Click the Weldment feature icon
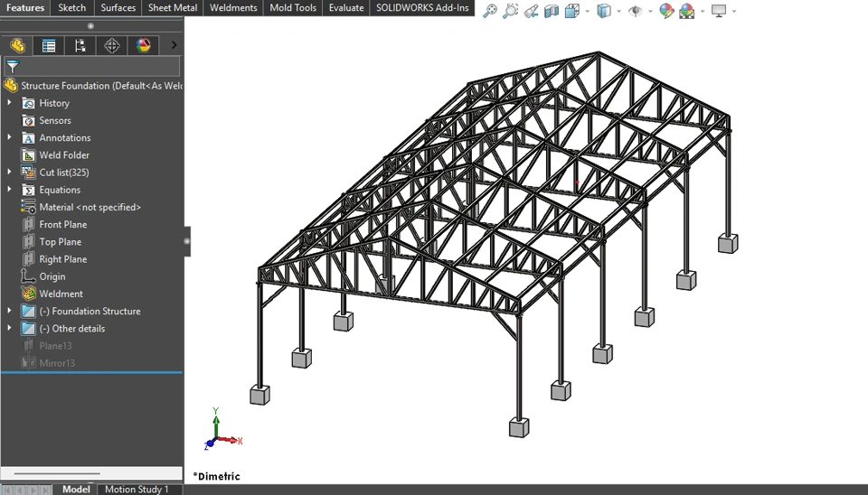The height and width of the screenshot is (495, 868). click(x=28, y=294)
